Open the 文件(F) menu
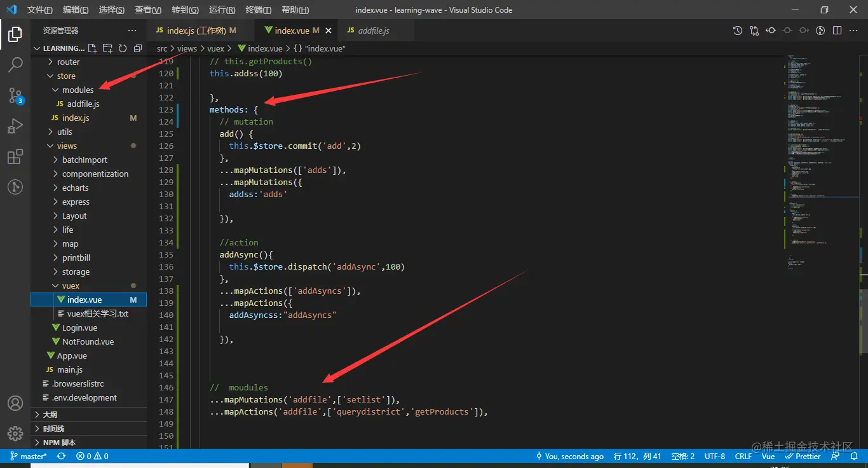The width and height of the screenshot is (868, 468). pos(41,10)
